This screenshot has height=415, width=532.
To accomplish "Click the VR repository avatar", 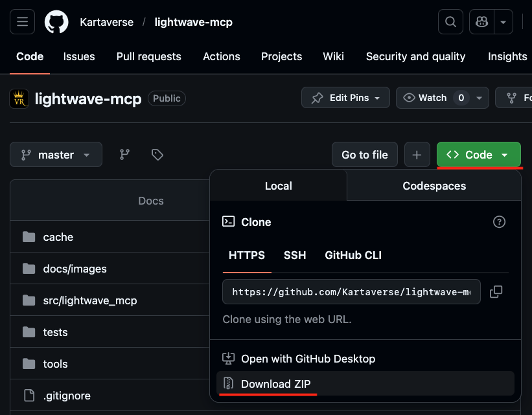I will pos(19,98).
